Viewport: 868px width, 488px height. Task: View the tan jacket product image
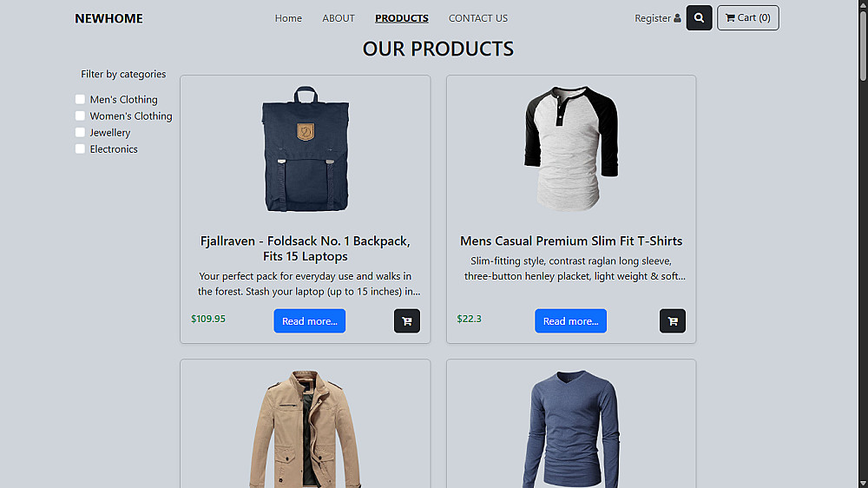coord(306,430)
